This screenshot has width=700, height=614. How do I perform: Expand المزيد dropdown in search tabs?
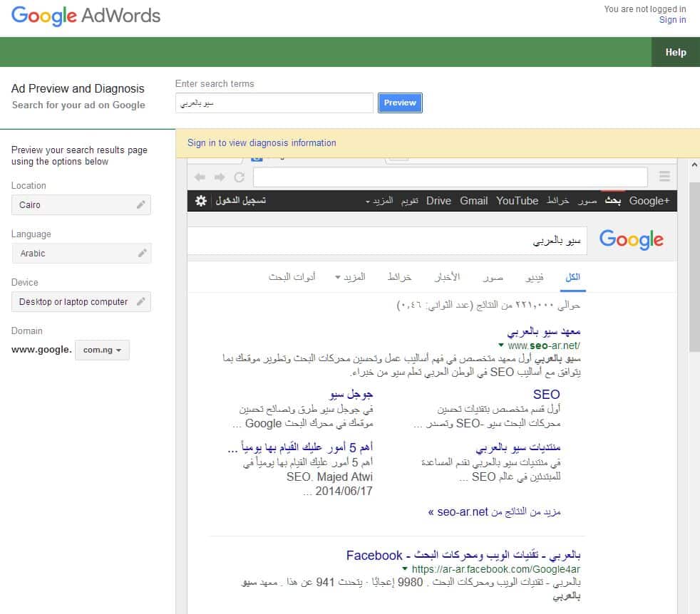pyautogui.click(x=351, y=277)
